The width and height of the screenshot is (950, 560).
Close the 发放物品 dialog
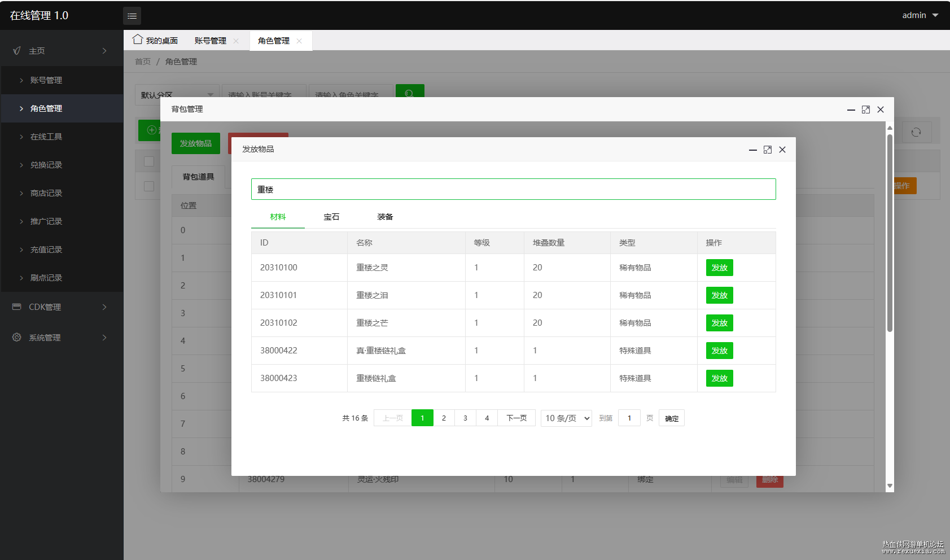[782, 150]
